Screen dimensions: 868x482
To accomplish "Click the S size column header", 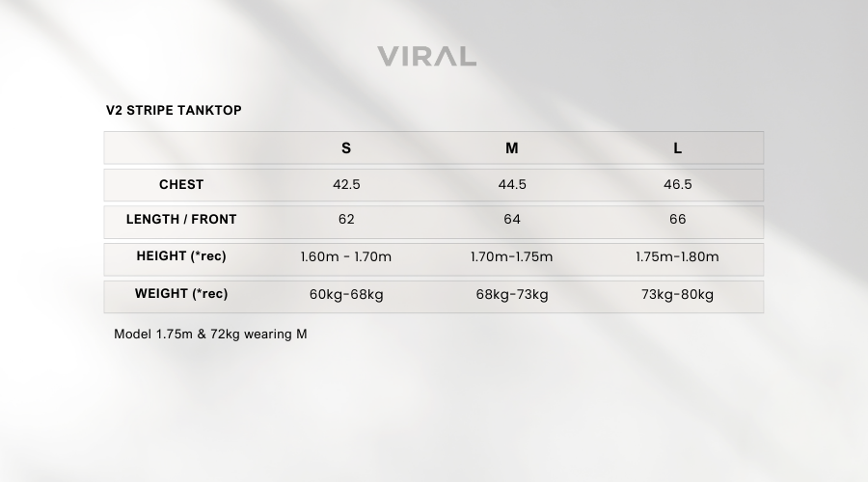I will point(346,148).
